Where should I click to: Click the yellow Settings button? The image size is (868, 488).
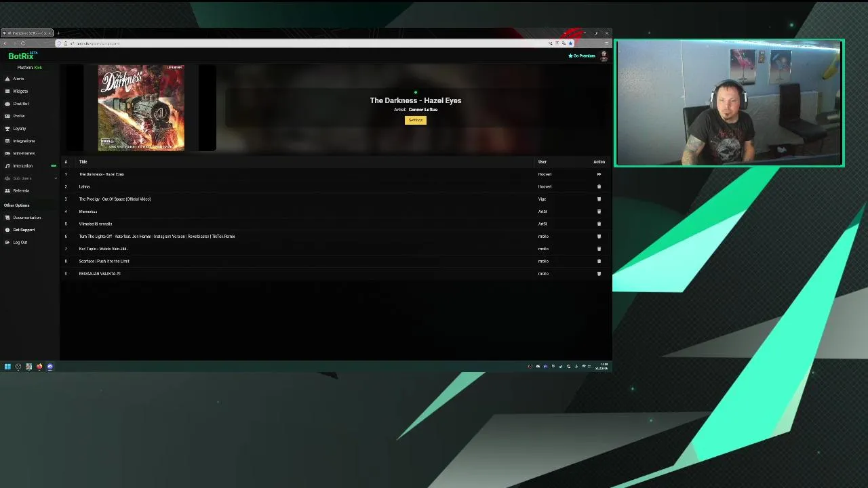click(416, 120)
